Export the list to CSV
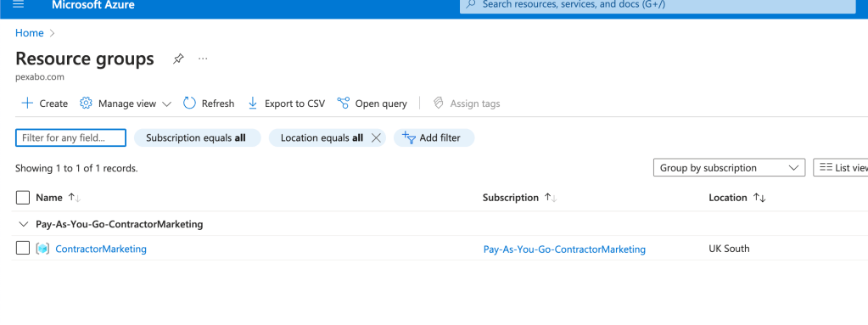 pos(286,104)
